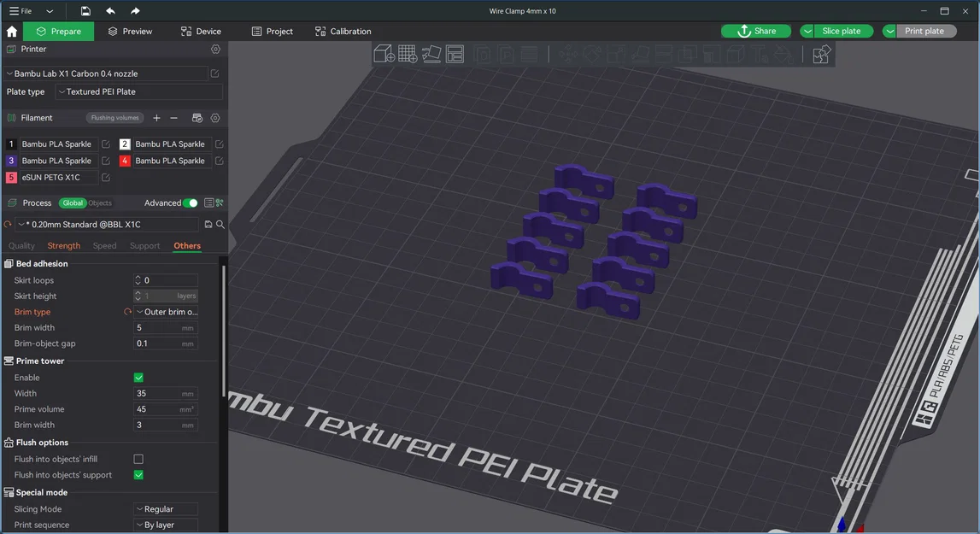Open the Speed settings tab
This screenshot has width=980, height=534.
tap(104, 246)
